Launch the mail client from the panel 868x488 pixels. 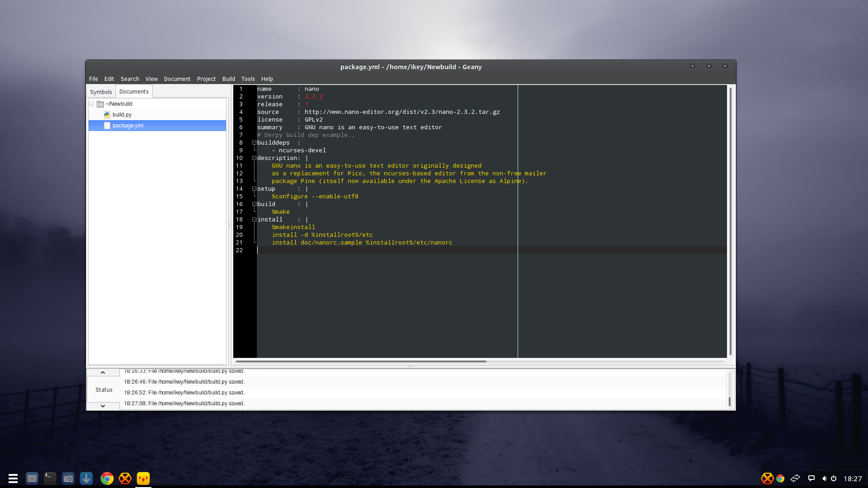32,478
